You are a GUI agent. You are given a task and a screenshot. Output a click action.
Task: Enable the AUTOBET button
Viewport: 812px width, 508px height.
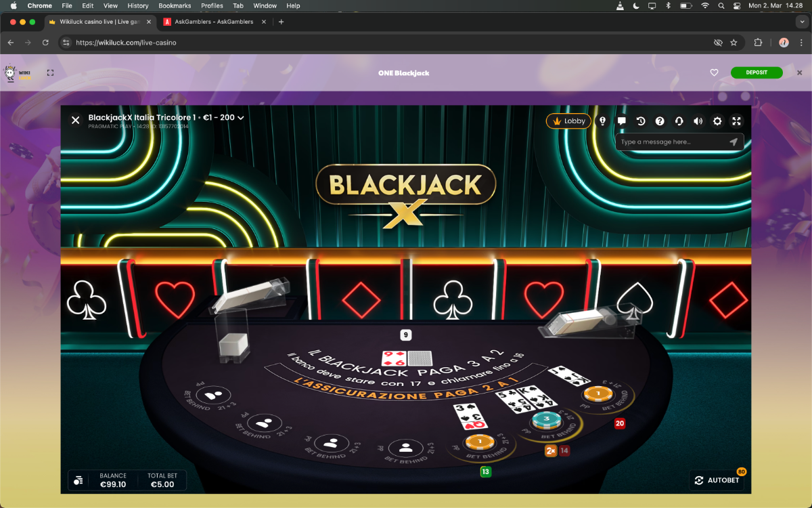717,480
